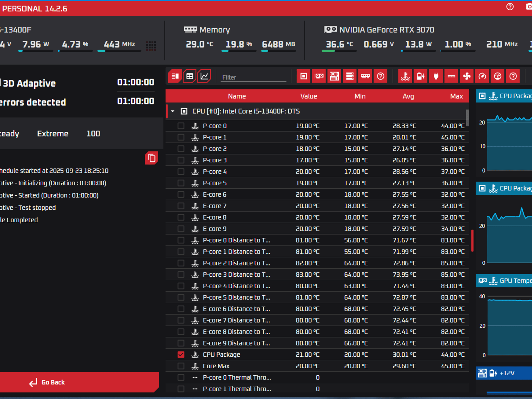
Task: Open help icon in the title bar
Action: (x=510, y=7)
